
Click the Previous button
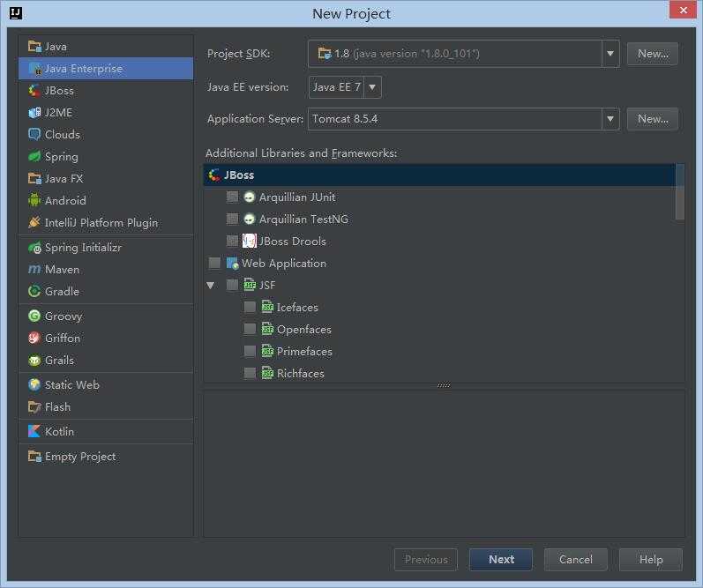point(426,559)
